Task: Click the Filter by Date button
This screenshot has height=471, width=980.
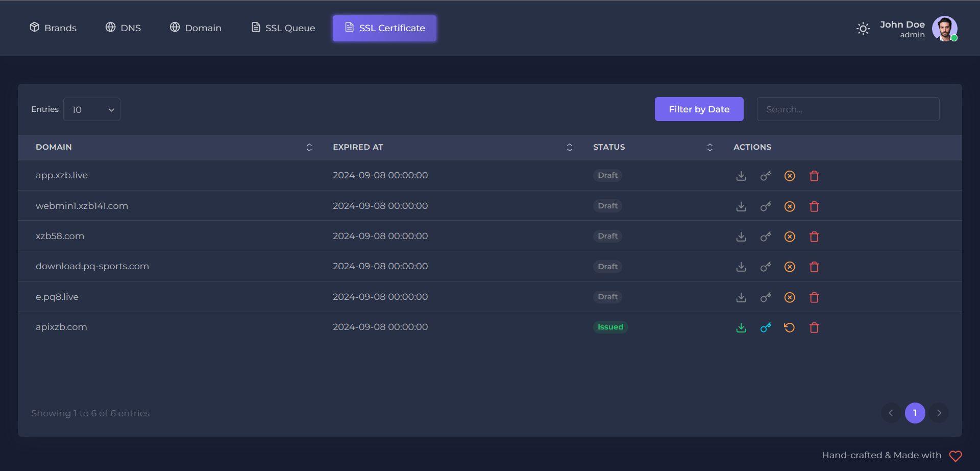Action: pyautogui.click(x=699, y=109)
